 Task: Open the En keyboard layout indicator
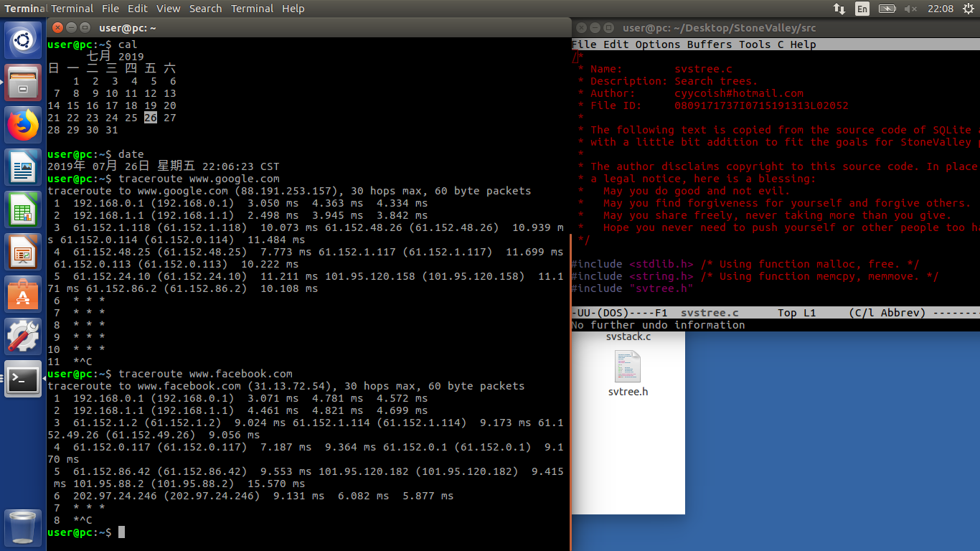click(862, 9)
